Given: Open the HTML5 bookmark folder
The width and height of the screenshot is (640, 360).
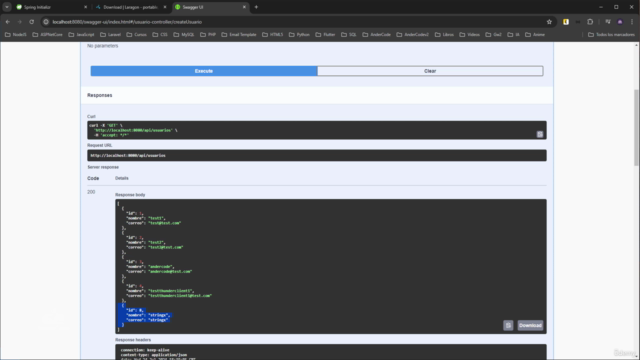Looking at the screenshot, I should [x=272, y=35].
